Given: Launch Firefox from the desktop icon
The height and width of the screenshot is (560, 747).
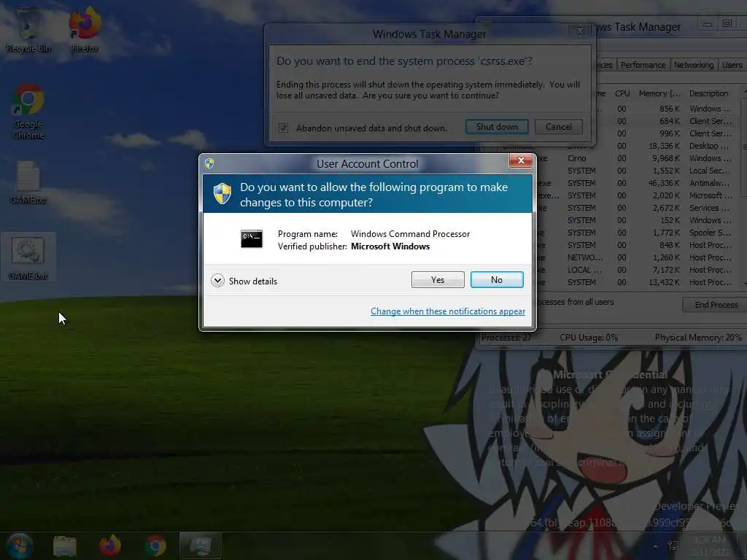Looking at the screenshot, I should pyautogui.click(x=85, y=29).
